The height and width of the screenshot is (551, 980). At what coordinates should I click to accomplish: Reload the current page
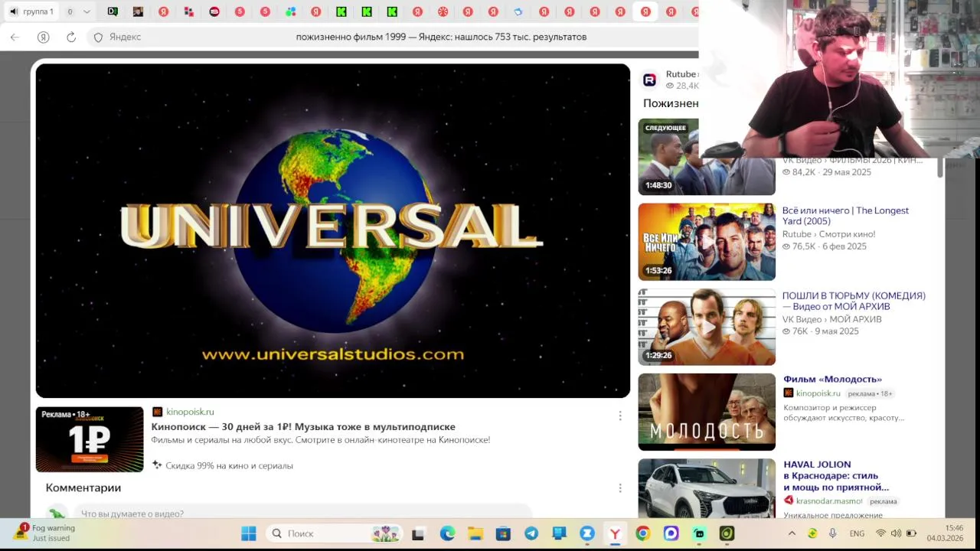(x=71, y=37)
